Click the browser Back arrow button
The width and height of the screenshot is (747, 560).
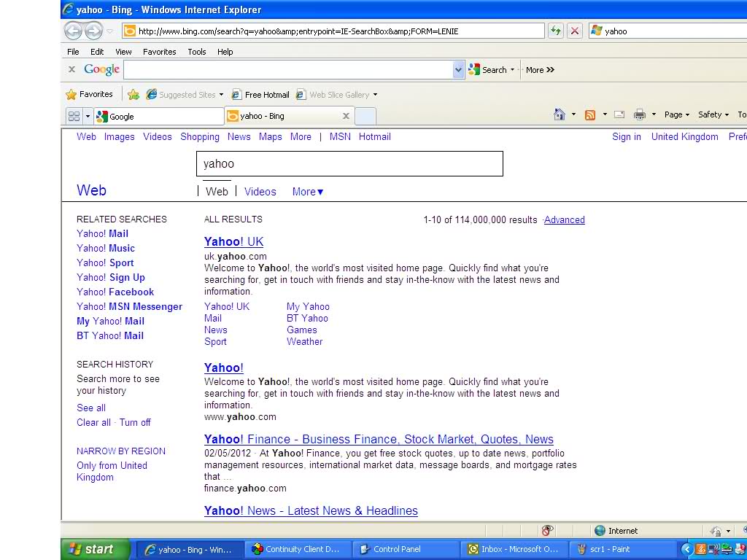coord(74,31)
